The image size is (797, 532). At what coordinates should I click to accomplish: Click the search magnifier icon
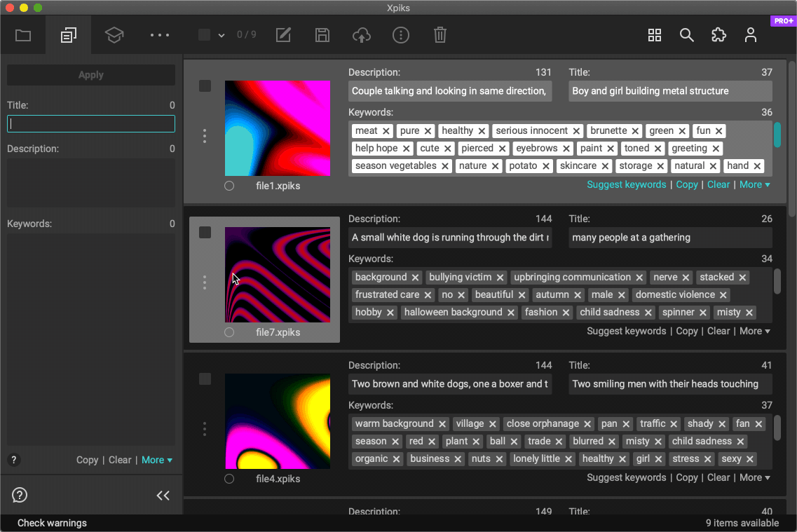[x=687, y=35]
